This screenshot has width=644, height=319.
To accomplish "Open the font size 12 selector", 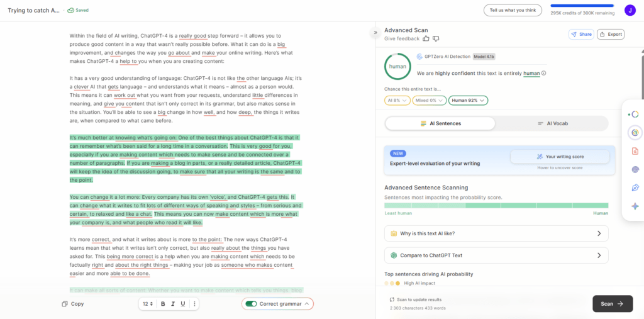I will click(147, 304).
